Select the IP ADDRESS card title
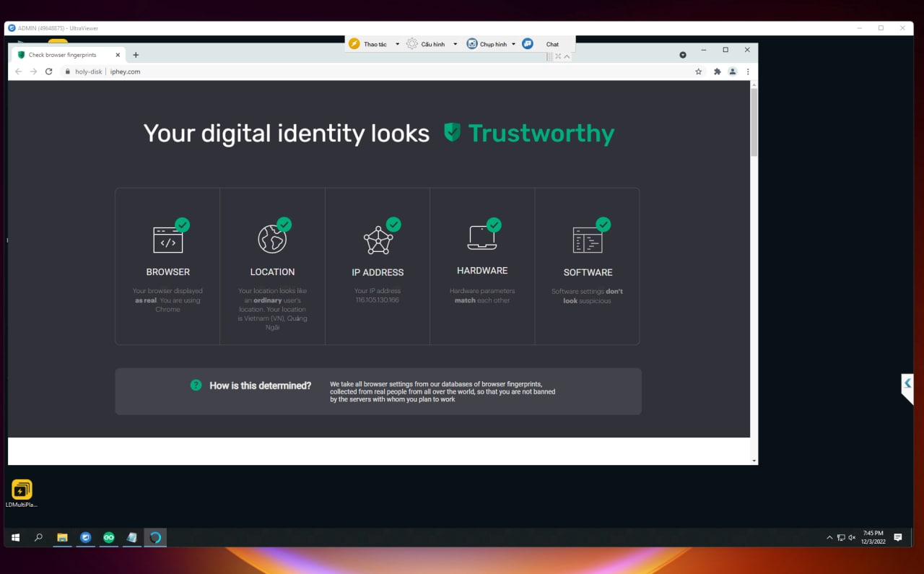924x574 pixels. (x=378, y=272)
